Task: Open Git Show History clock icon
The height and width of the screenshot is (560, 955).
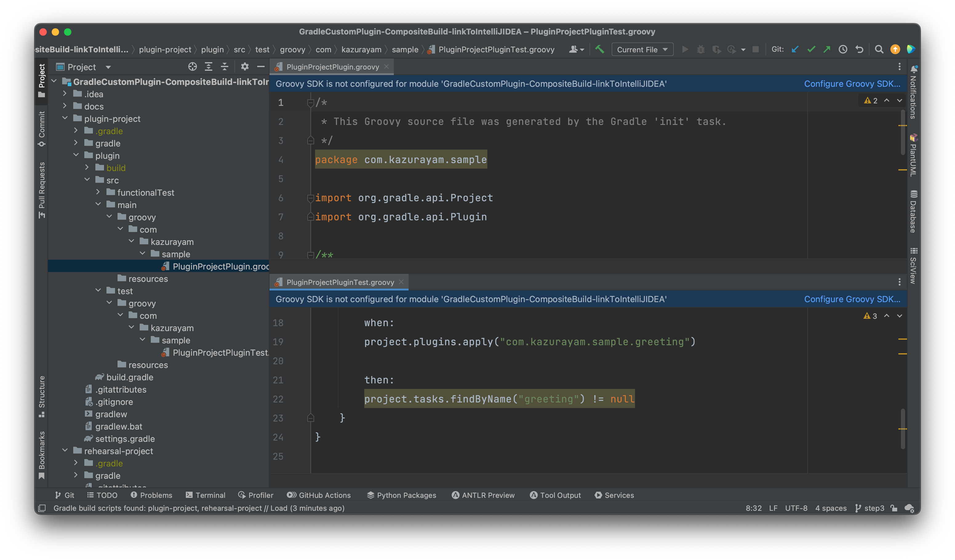Action: click(843, 49)
